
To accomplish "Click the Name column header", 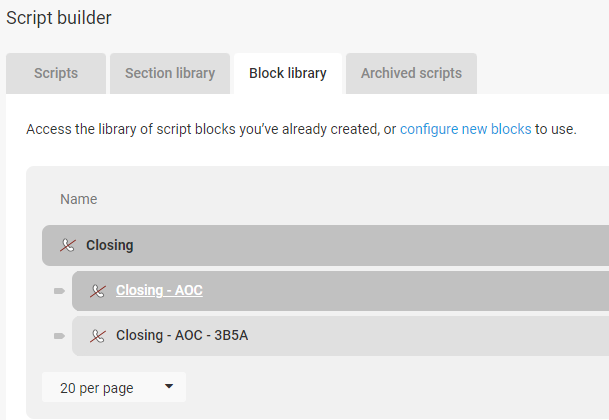I will coord(78,199).
